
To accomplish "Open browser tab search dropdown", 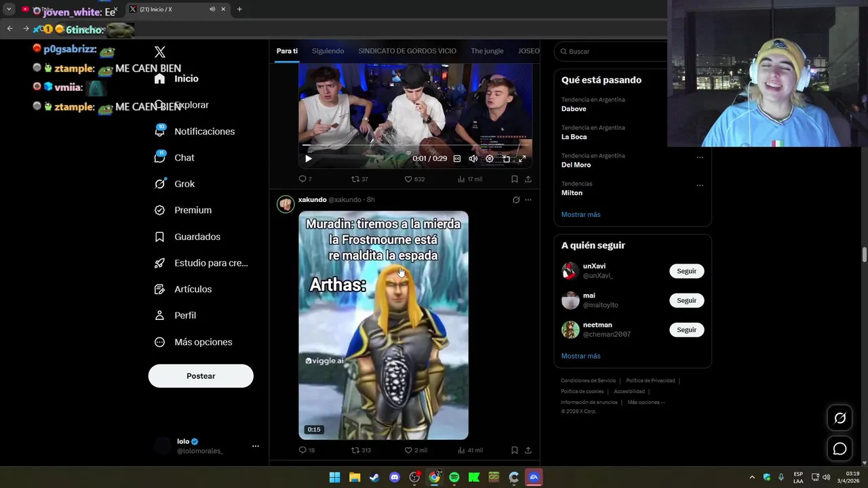I will point(9,9).
